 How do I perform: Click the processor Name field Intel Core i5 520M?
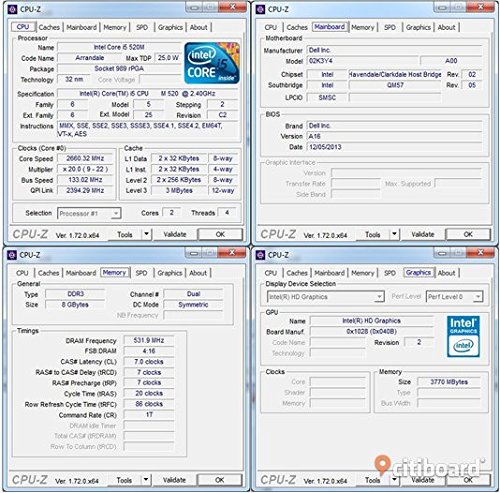(119, 47)
